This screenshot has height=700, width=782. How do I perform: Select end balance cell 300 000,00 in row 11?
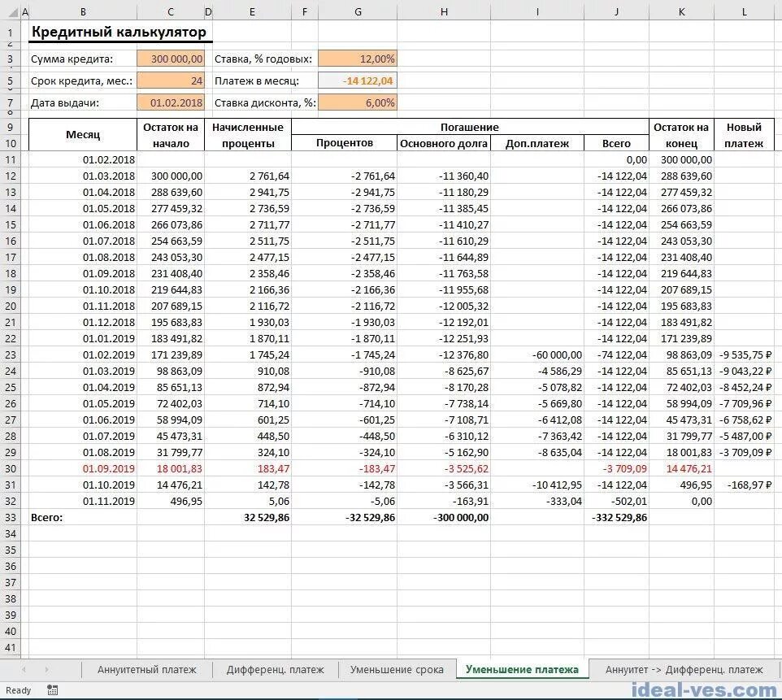coord(681,159)
